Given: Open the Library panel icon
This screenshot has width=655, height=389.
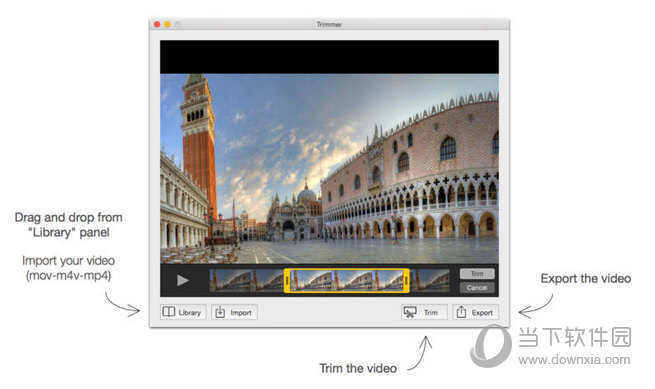Looking at the screenshot, I should pos(169,312).
